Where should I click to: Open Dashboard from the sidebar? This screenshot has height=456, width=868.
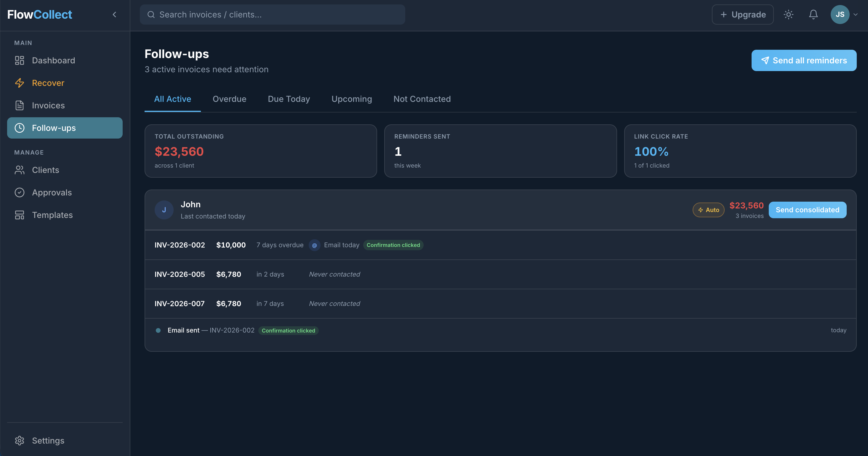click(x=65, y=60)
